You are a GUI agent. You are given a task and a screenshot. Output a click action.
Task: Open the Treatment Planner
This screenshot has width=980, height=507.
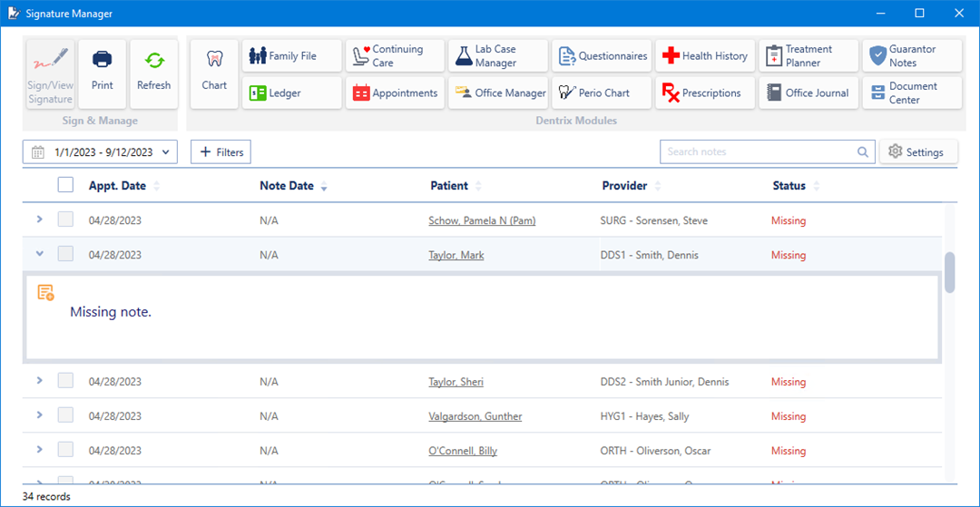pyautogui.click(x=808, y=55)
